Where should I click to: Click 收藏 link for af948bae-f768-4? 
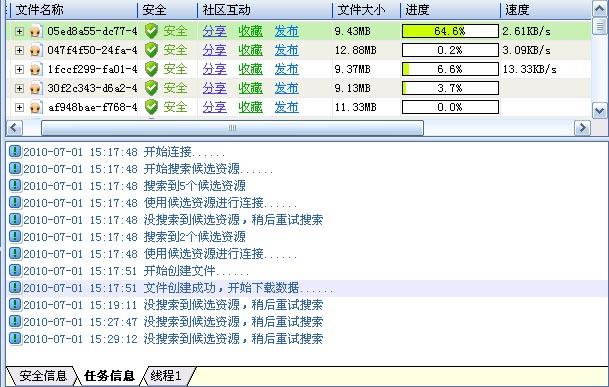[x=250, y=107]
